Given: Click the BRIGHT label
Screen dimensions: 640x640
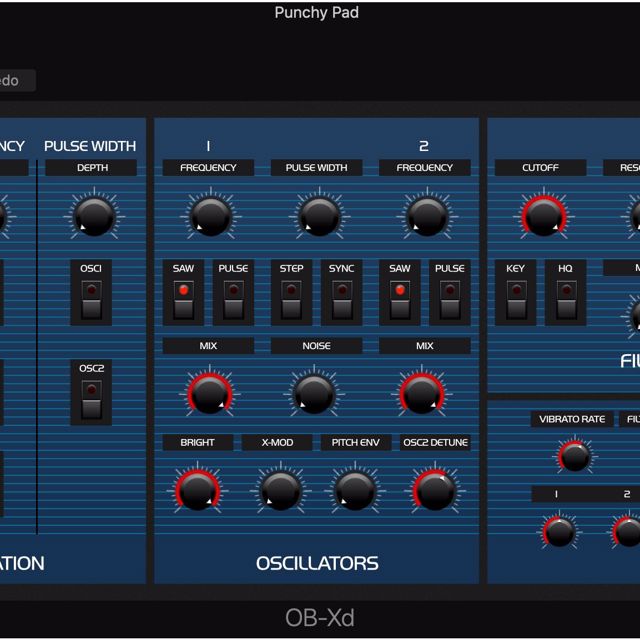Looking at the screenshot, I should click(198, 442).
